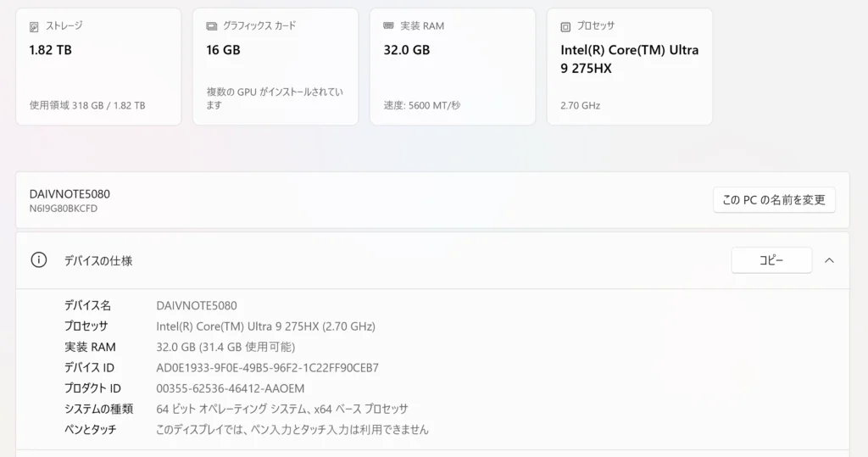Click the DAIVNOTE5080 PC name heading
This screenshot has width=868, height=457.
pyautogui.click(x=70, y=194)
